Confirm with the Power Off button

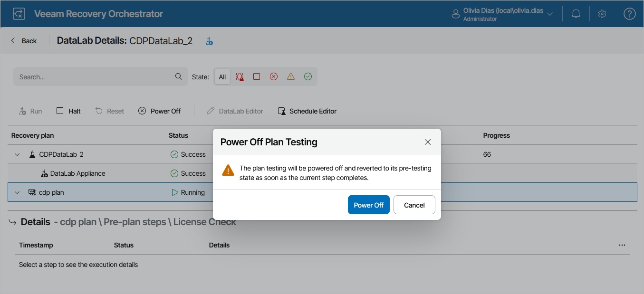(x=368, y=205)
